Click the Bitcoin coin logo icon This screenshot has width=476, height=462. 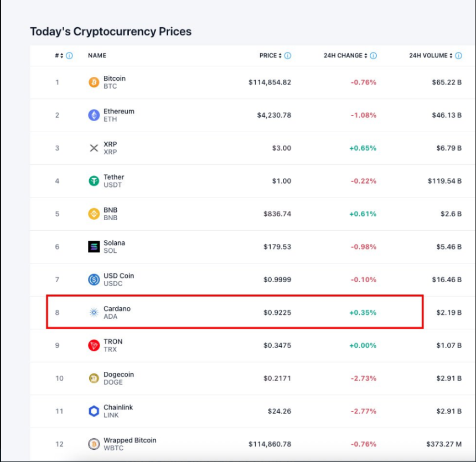point(94,82)
